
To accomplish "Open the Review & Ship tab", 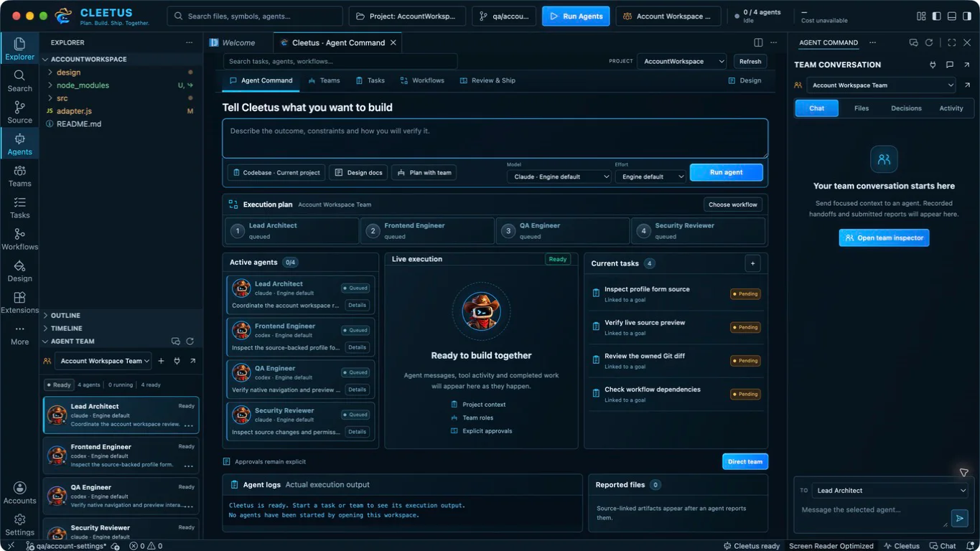I will click(487, 80).
